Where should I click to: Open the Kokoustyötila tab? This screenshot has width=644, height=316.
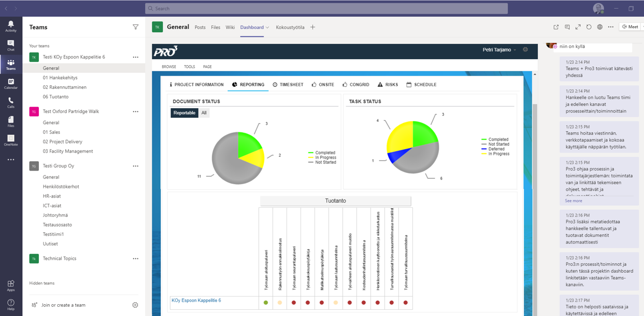point(290,28)
